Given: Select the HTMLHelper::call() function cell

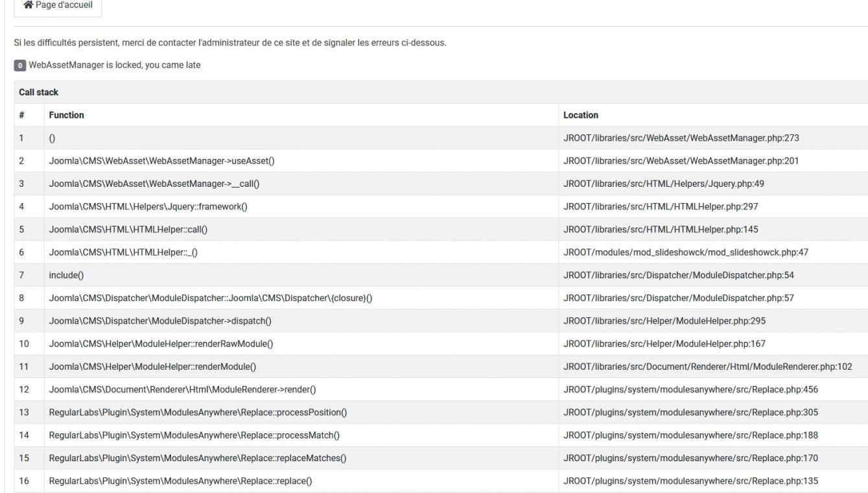Looking at the screenshot, I should (300, 229).
